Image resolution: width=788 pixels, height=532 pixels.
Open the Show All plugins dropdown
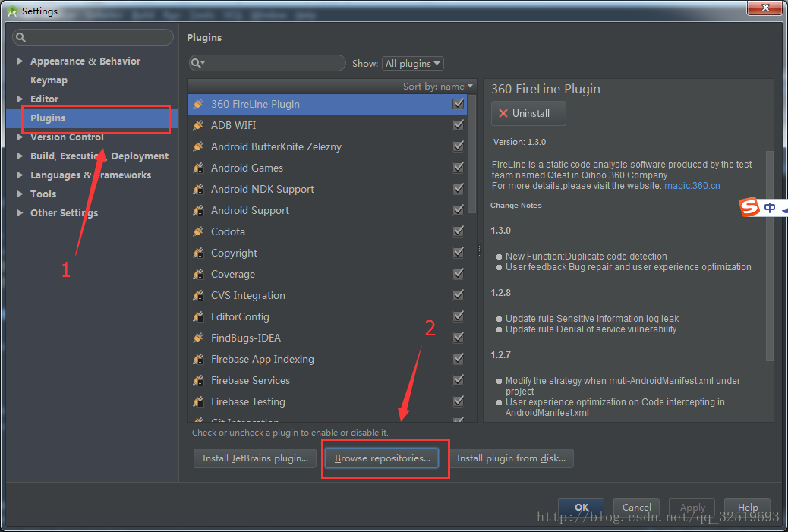[412, 63]
